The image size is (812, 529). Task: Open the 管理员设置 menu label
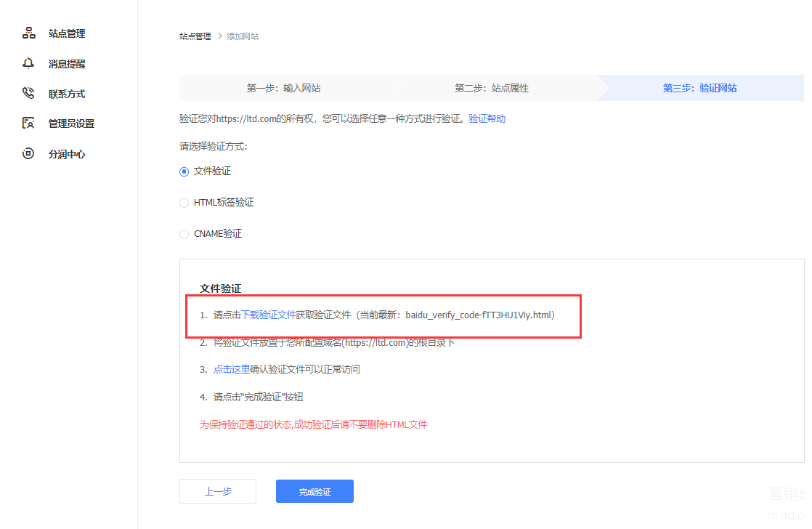coord(71,124)
